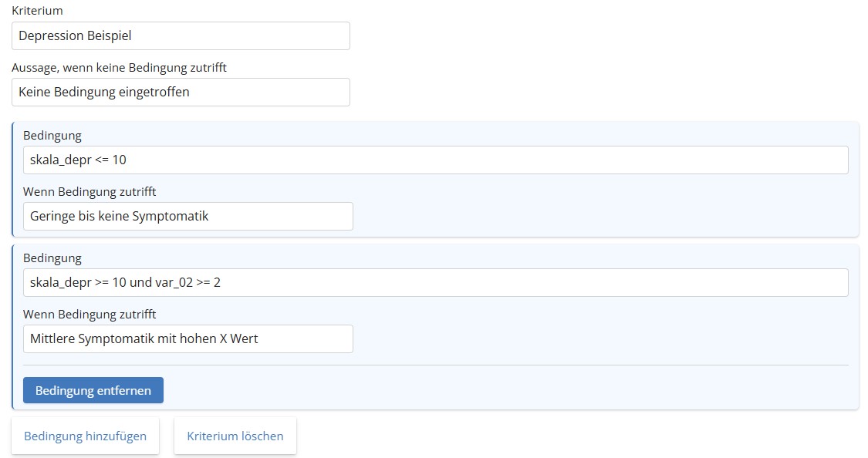Screen dimensions: 868x458
Task: Click empty space right of "Geringe bis keine Symptomatik"
Action: 602,217
